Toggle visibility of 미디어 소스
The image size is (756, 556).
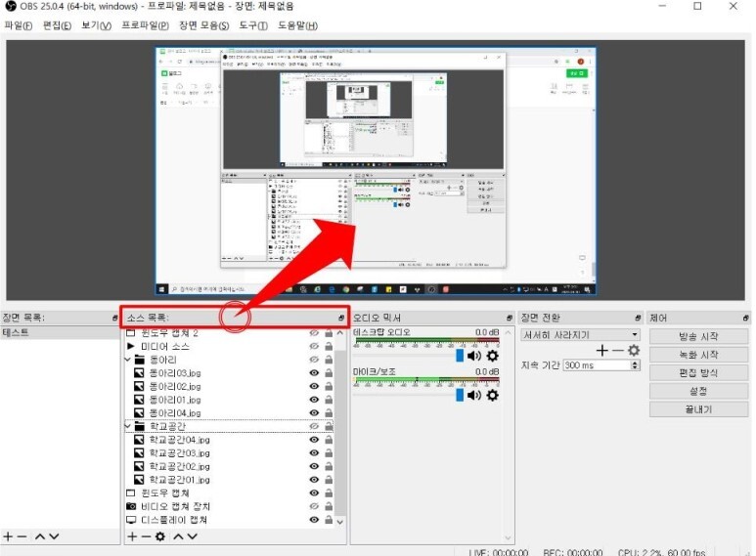click(314, 346)
